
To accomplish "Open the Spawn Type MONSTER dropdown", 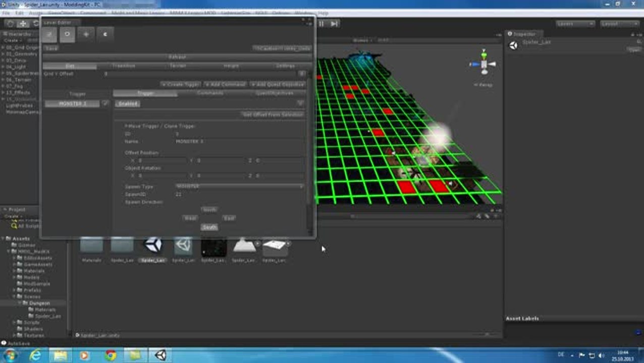I will pos(240,187).
